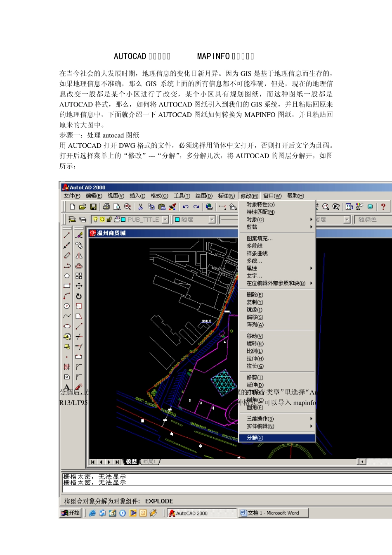Click the Paste clipboard icon
The height and width of the screenshot is (555, 392).
click(162, 206)
